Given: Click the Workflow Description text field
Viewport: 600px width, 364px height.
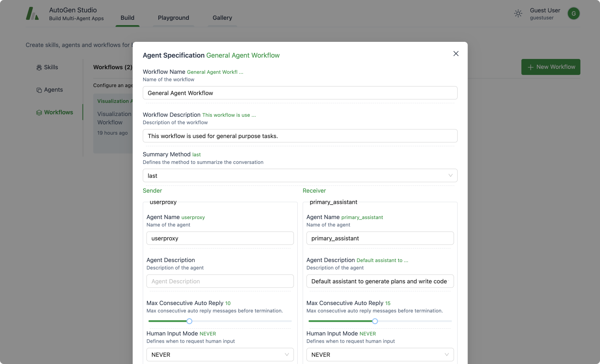Looking at the screenshot, I should [300, 136].
